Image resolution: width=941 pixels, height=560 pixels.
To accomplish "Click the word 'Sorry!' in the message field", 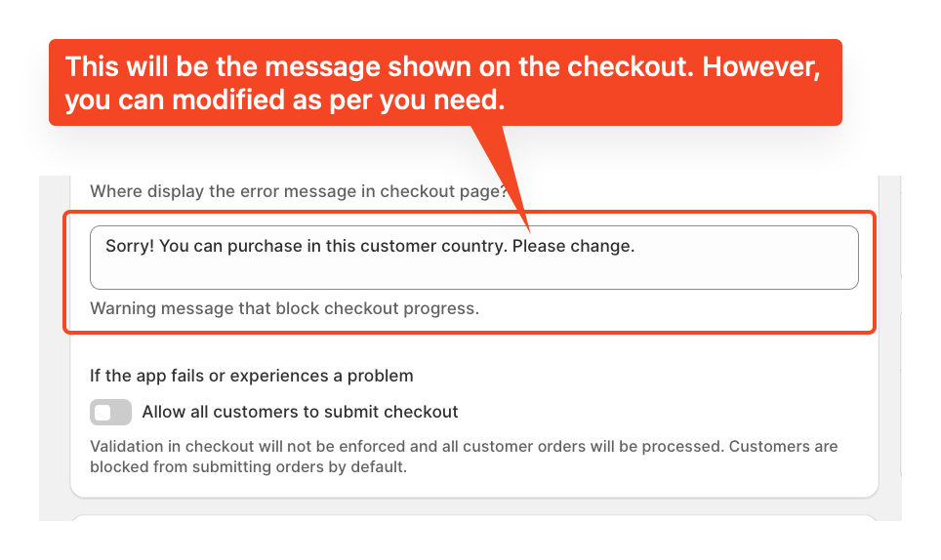I will (x=130, y=247).
